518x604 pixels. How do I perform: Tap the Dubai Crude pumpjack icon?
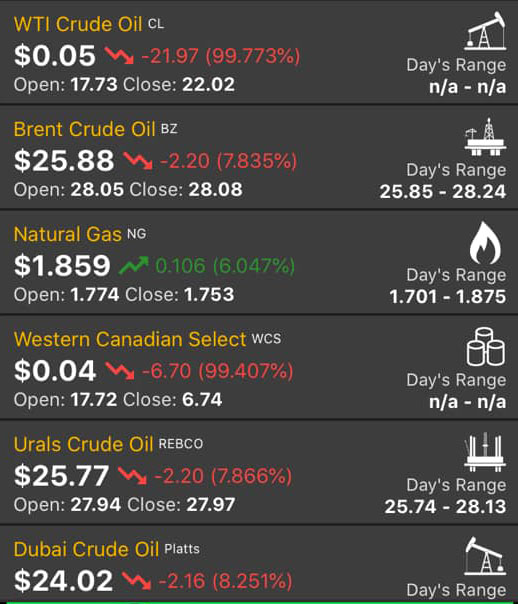[x=485, y=557]
